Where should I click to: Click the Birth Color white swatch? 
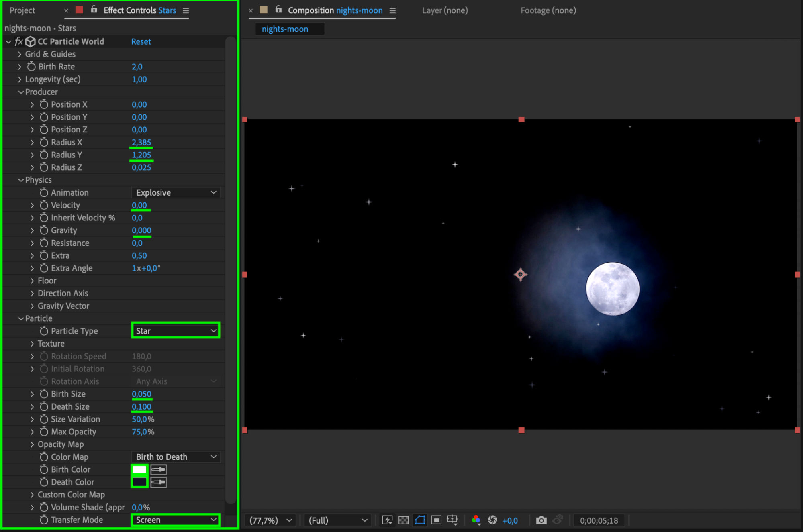[139, 469]
